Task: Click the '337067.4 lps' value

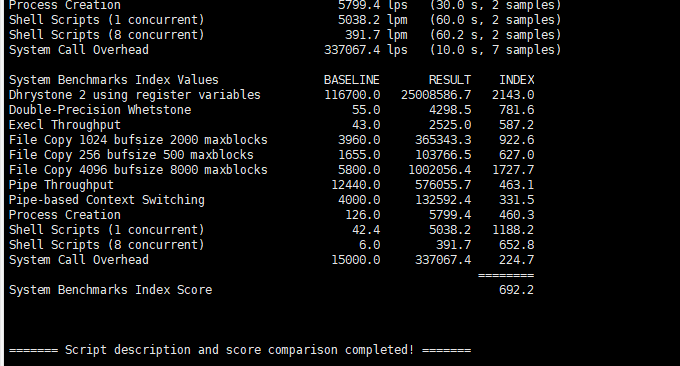Action: (366, 50)
